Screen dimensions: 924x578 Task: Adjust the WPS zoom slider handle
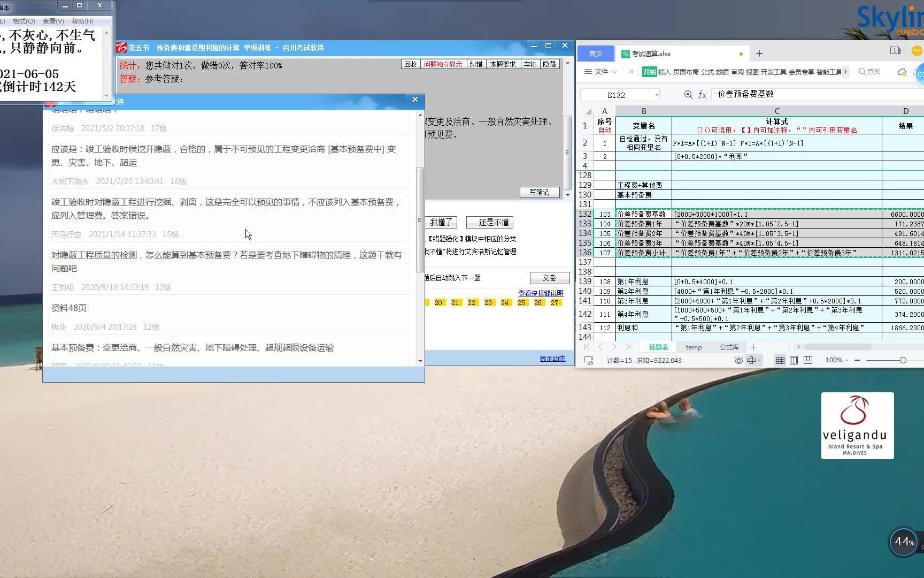click(x=903, y=361)
